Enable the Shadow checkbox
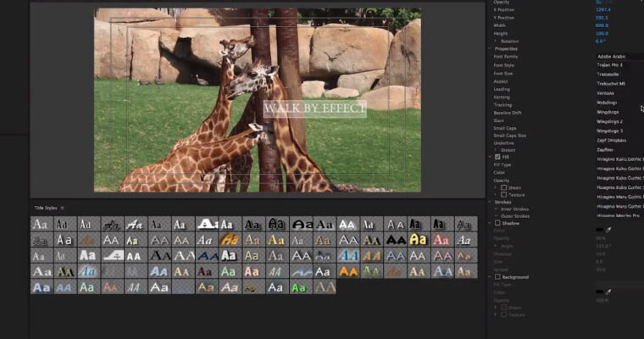644x339 pixels. click(x=497, y=223)
